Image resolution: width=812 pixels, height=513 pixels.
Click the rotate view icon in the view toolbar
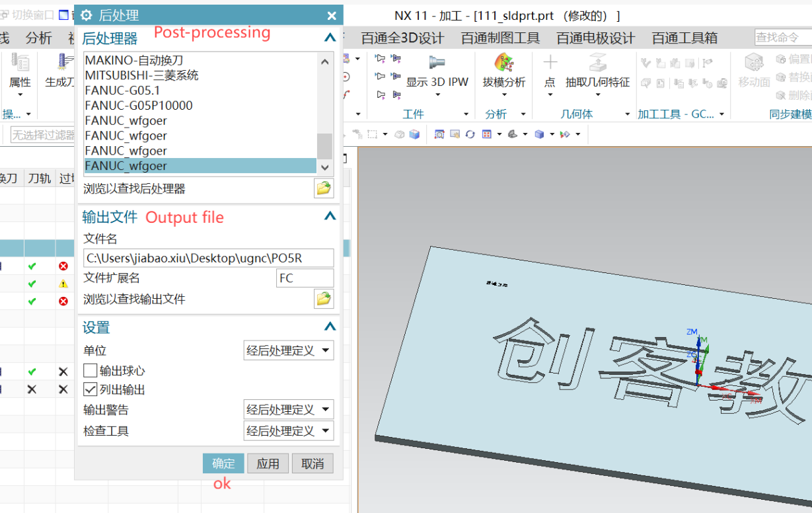pos(470,134)
